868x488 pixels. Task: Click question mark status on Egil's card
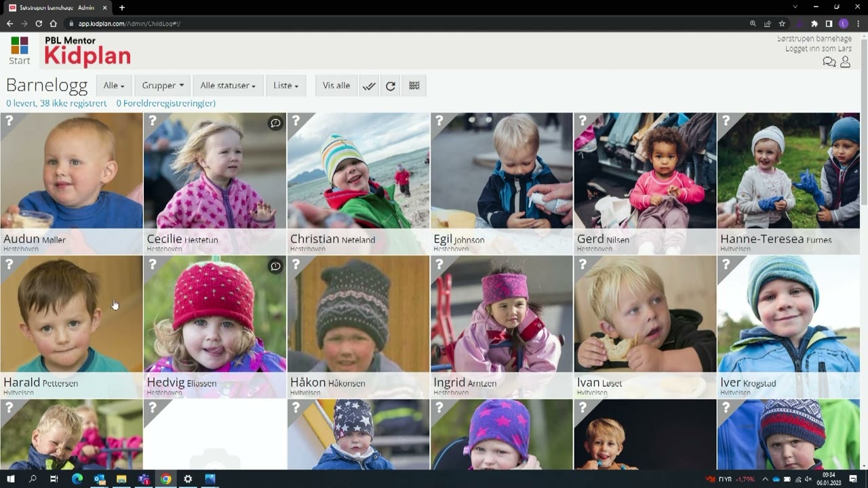[439, 121]
